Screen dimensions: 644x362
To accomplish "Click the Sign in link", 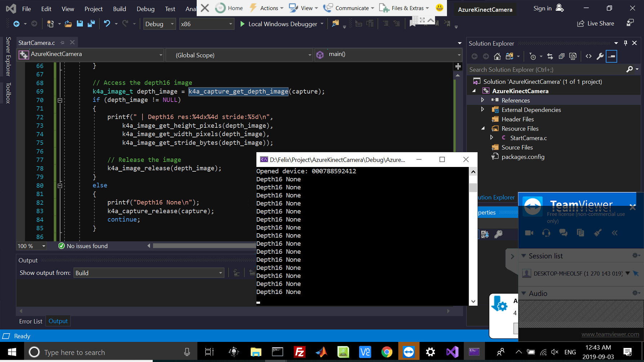I will (542, 8).
